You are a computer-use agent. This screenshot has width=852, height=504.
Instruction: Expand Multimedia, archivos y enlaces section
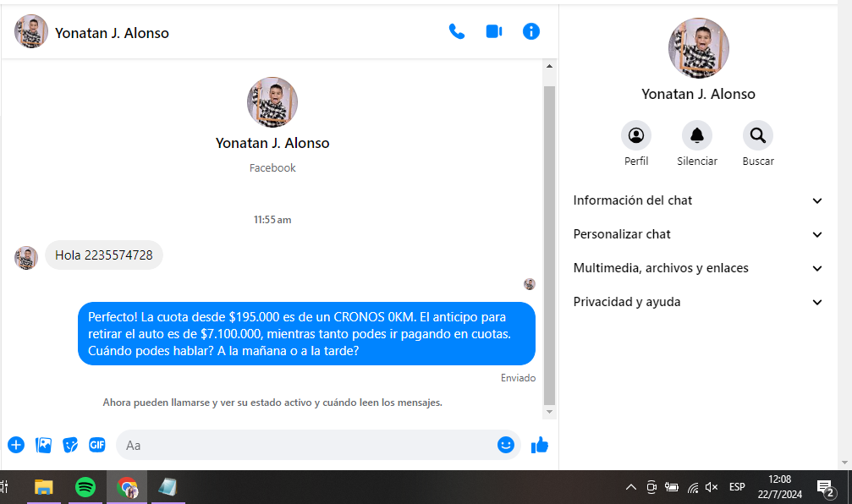click(698, 268)
